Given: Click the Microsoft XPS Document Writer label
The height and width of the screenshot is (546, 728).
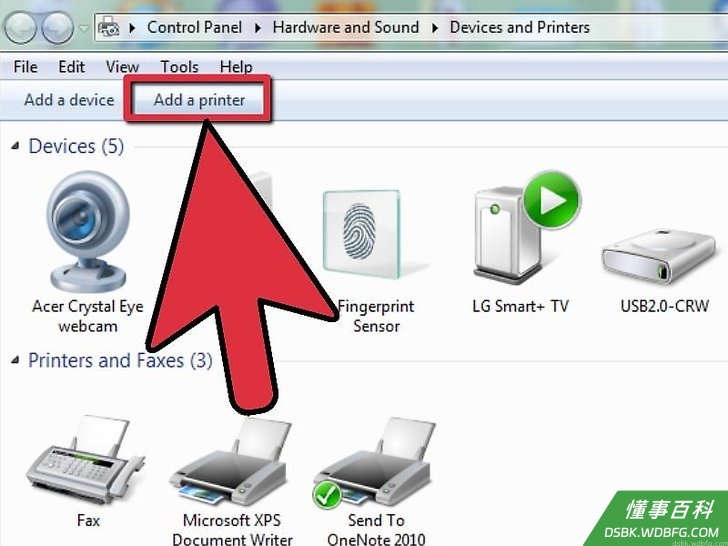Looking at the screenshot, I should 232,529.
